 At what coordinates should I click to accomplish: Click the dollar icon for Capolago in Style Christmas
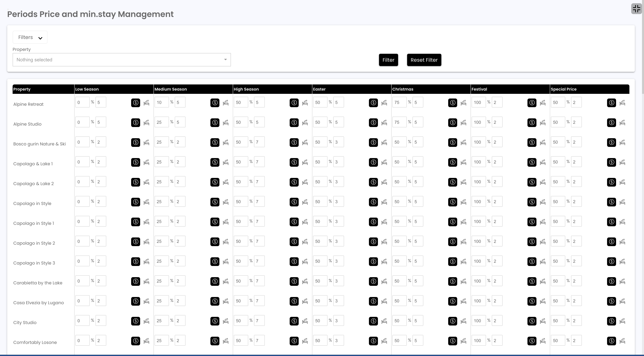click(453, 202)
